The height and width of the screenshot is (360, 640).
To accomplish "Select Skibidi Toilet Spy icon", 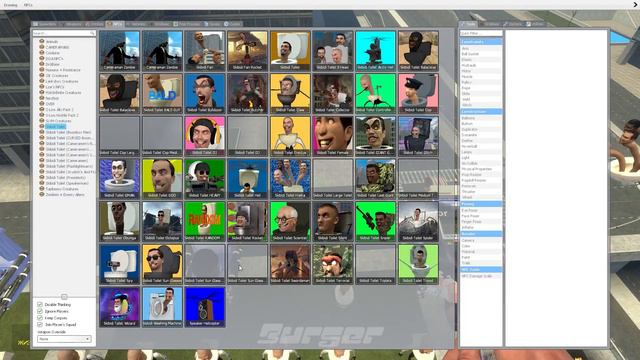I will [119, 264].
